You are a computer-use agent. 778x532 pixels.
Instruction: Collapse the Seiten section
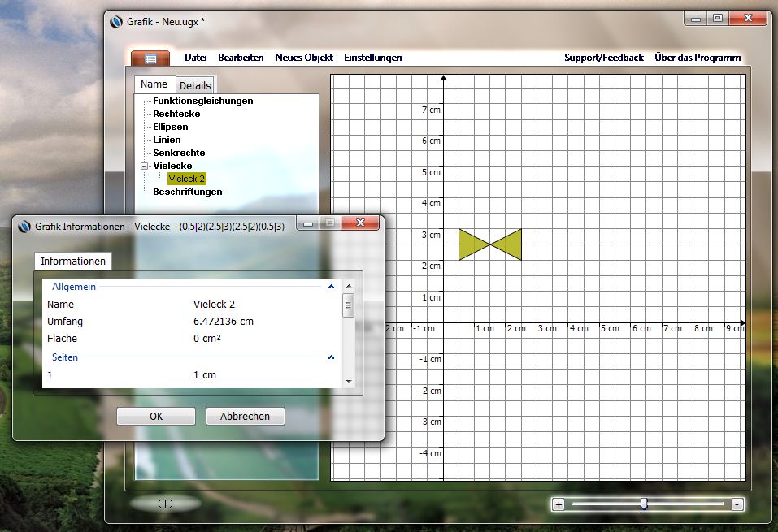(331, 357)
